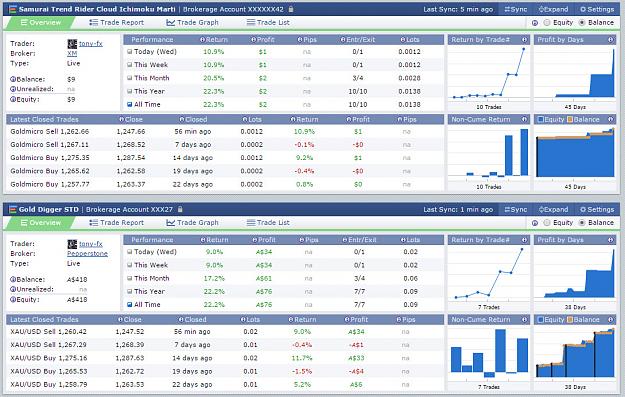This screenshot has width=625, height=397.
Task: Select Balance radio in Gold Digger STD panel
Action: point(582,223)
